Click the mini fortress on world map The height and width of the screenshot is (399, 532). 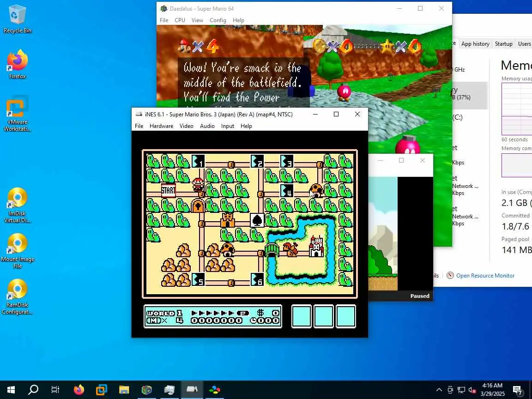click(227, 220)
